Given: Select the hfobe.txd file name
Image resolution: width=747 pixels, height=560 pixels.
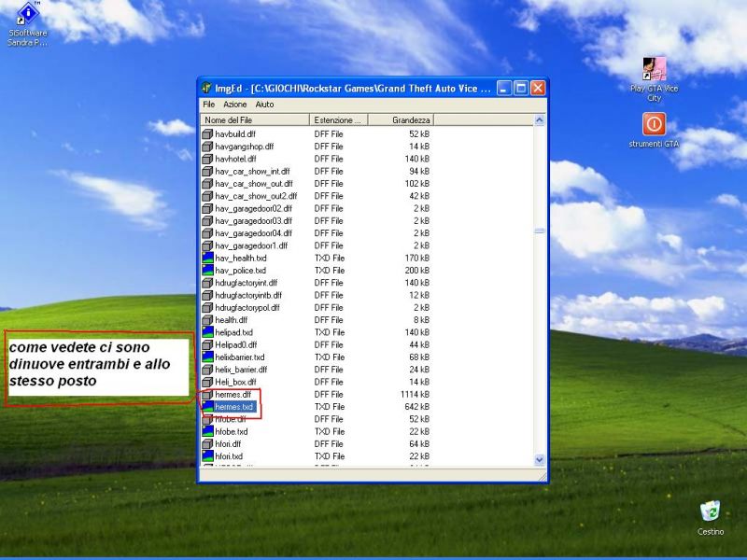Looking at the screenshot, I should click(232, 431).
